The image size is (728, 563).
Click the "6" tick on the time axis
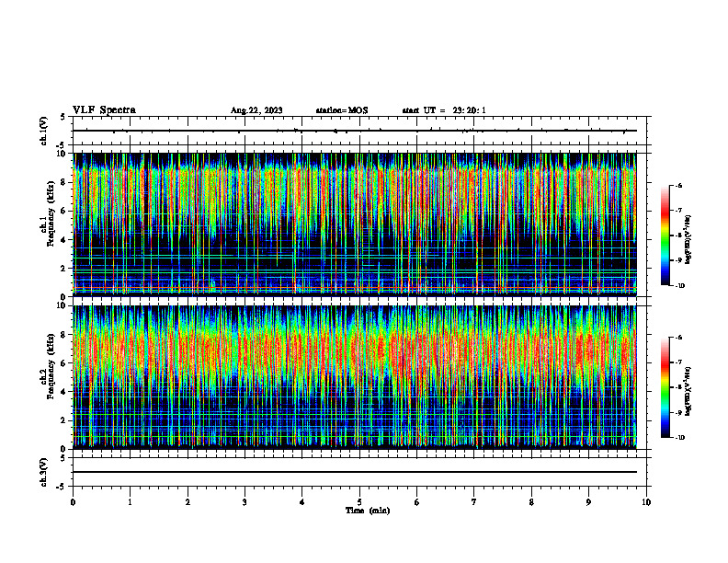click(417, 502)
